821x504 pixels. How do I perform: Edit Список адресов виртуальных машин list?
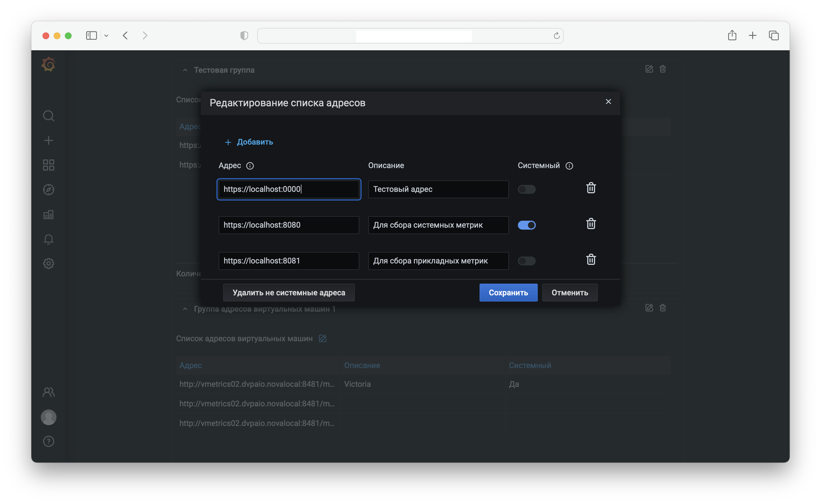click(322, 338)
